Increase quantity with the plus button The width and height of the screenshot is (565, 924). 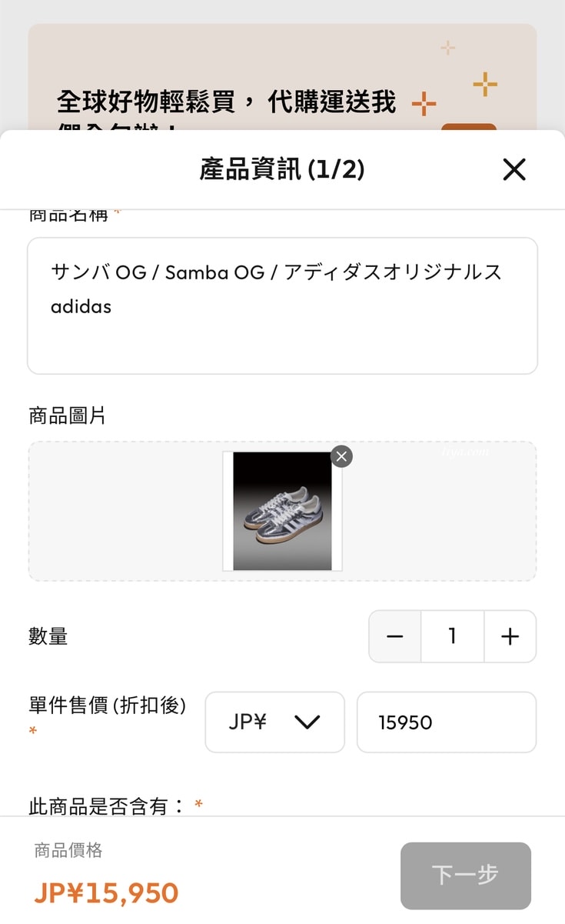[x=510, y=636]
